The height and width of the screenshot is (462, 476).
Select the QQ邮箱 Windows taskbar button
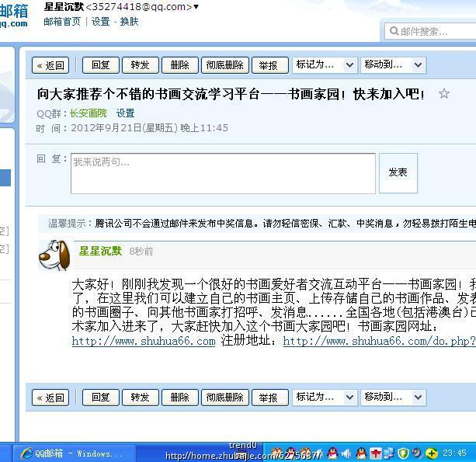click(x=74, y=453)
